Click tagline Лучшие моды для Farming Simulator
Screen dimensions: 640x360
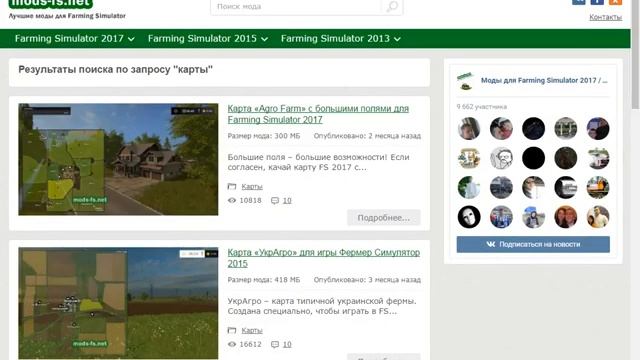[67, 16]
